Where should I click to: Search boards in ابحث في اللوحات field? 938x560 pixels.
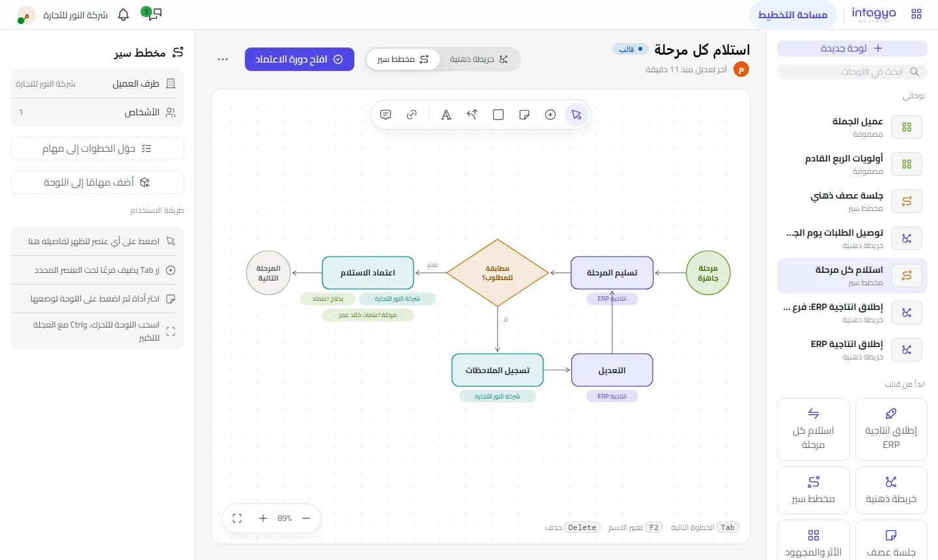click(x=852, y=72)
